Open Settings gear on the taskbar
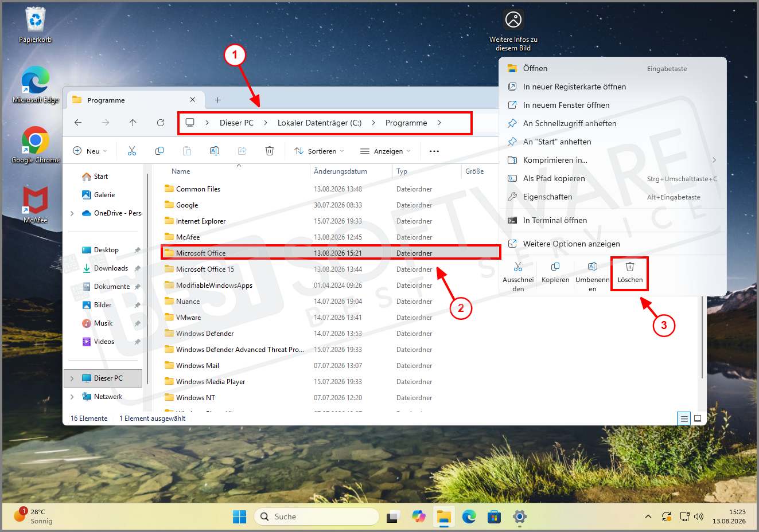 [519, 517]
